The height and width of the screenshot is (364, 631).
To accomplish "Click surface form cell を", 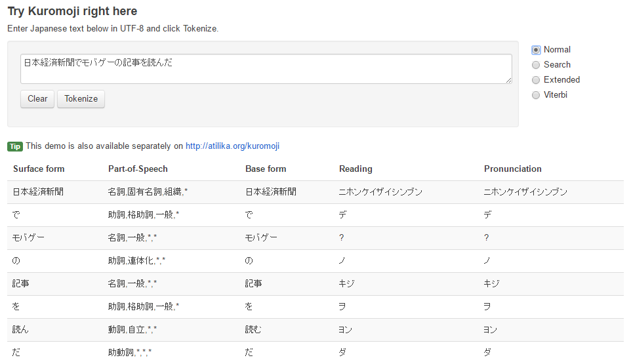I will coord(16,306).
